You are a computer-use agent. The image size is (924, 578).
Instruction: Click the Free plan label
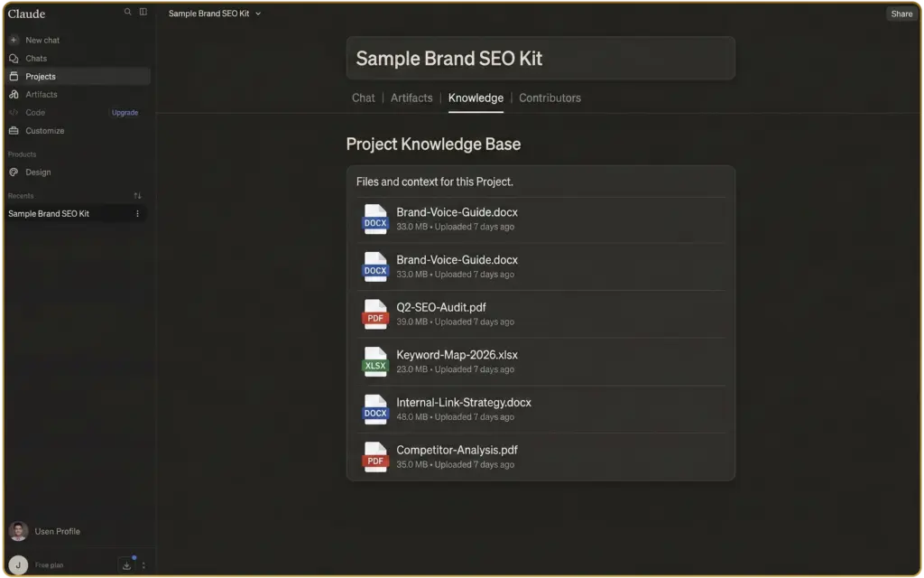click(x=49, y=565)
